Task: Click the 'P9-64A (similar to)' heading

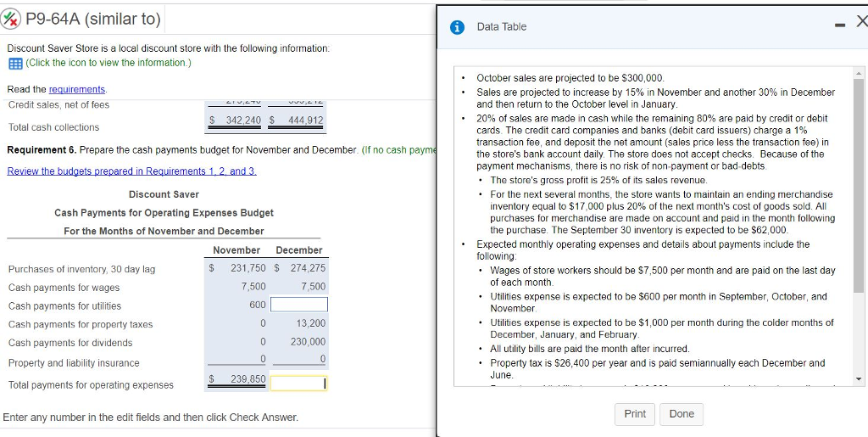Action: pos(93,20)
